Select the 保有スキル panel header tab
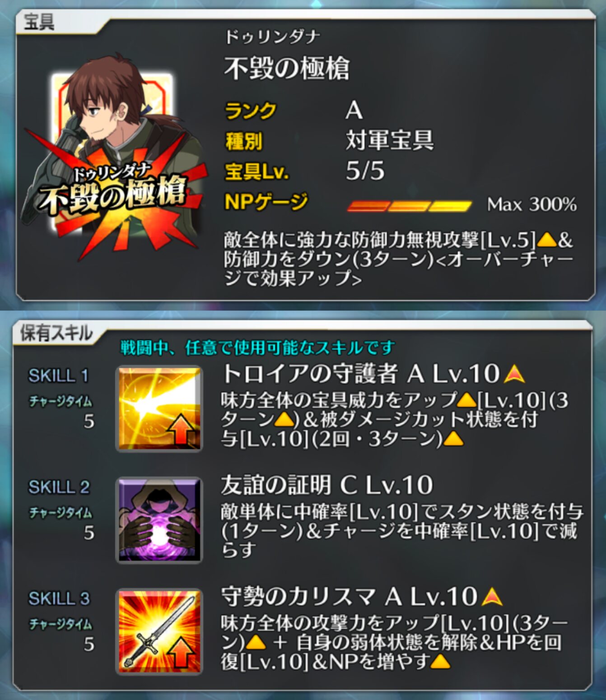Image resolution: width=606 pixels, height=700 pixels. 56,333
